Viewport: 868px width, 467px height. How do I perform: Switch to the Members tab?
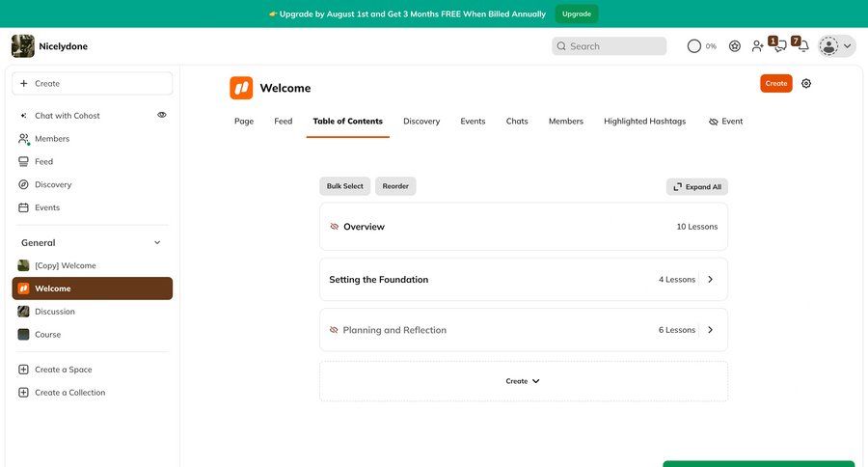(566, 122)
